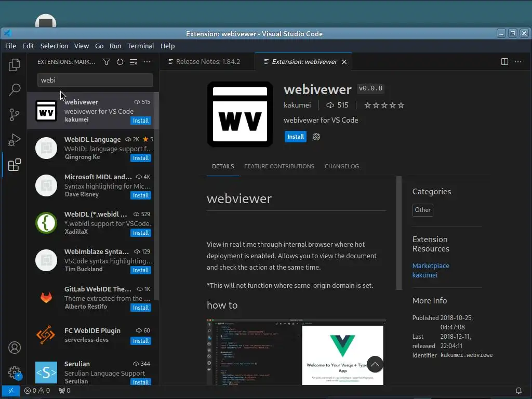Install the Serulian extension
Image resolution: width=532 pixels, height=399 pixels.
(x=141, y=382)
